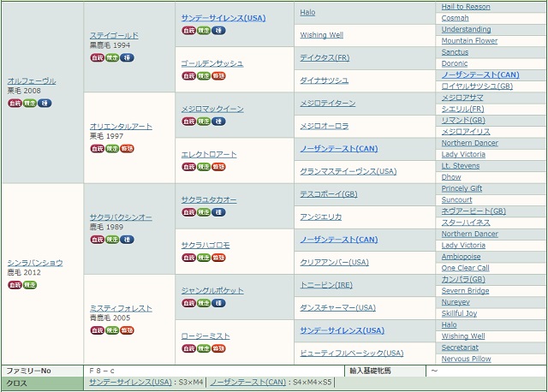Open the エレクトロアート link

click(x=209, y=154)
